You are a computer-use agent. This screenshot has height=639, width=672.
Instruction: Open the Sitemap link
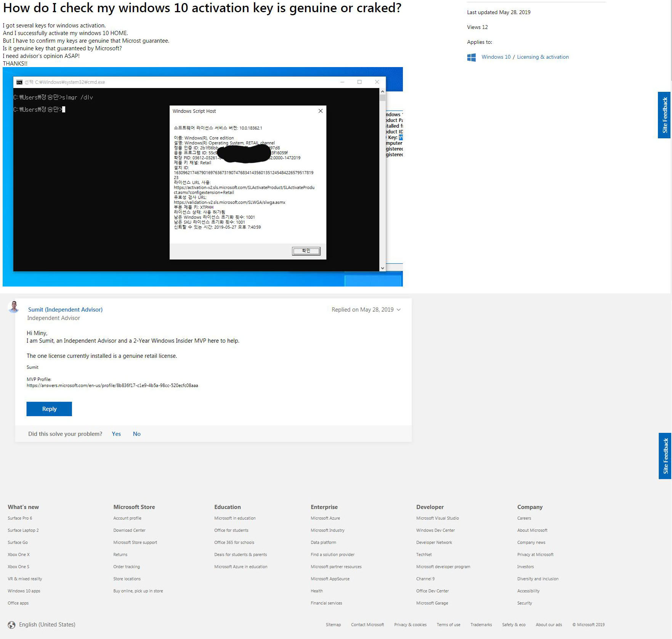333,625
